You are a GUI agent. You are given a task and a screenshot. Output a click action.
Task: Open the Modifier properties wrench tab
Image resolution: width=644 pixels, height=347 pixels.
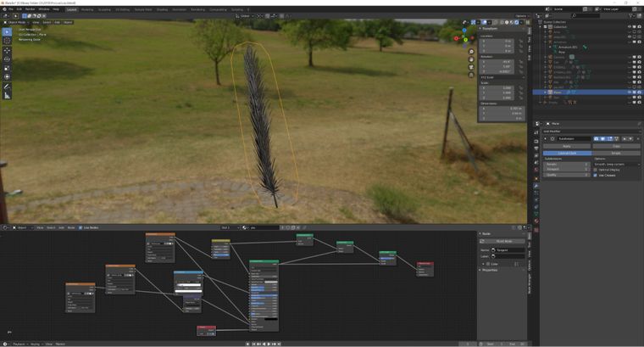tap(536, 186)
